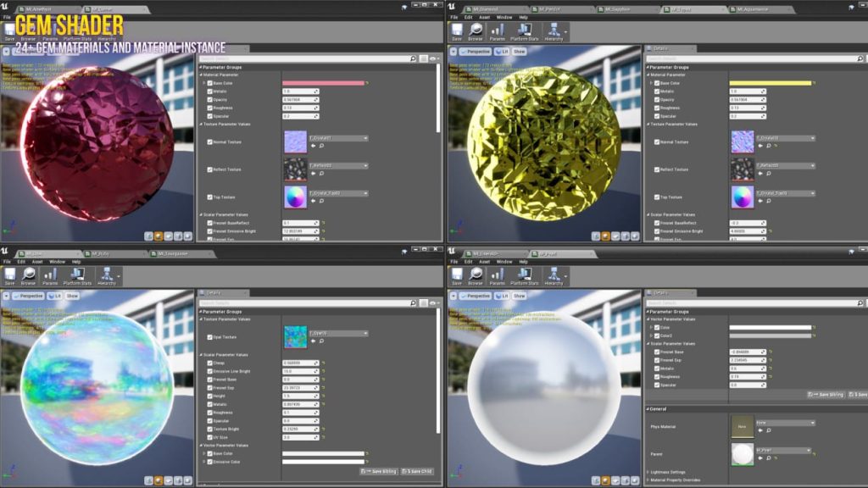Viewport: 868px width, 488px height.
Task: Click browse magnifier under Opal Texture asset
Action: point(321,341)
